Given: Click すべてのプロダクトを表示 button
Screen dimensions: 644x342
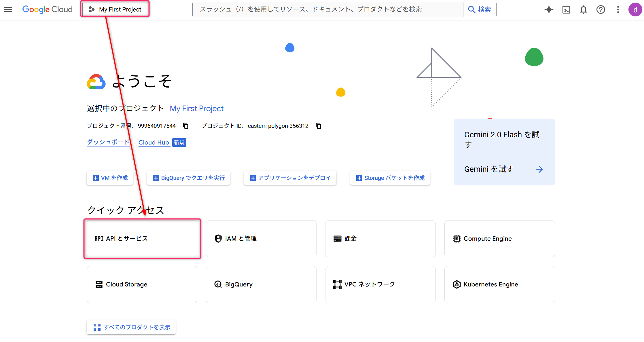Looking at the screenshot, I should (131, 327).
